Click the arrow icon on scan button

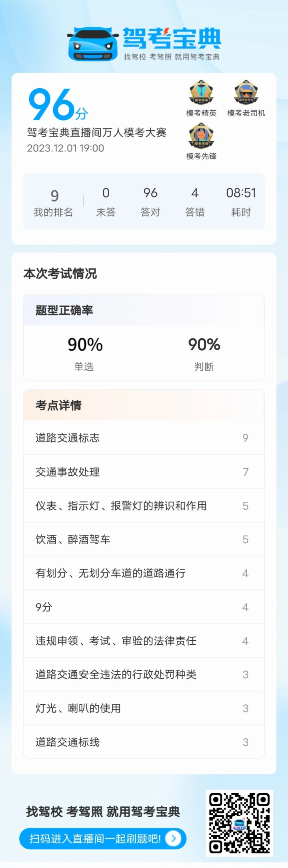(x=174, y=838)
